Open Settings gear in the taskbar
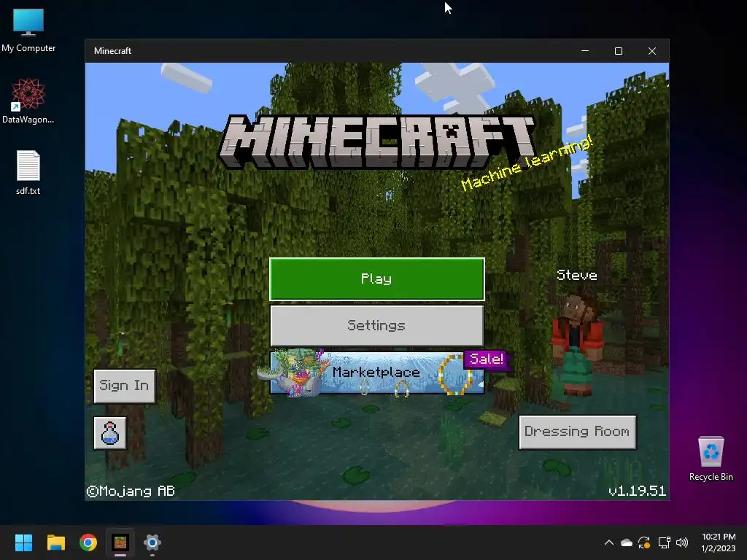Screen dimensions: 747x560 tap(152, 542)
